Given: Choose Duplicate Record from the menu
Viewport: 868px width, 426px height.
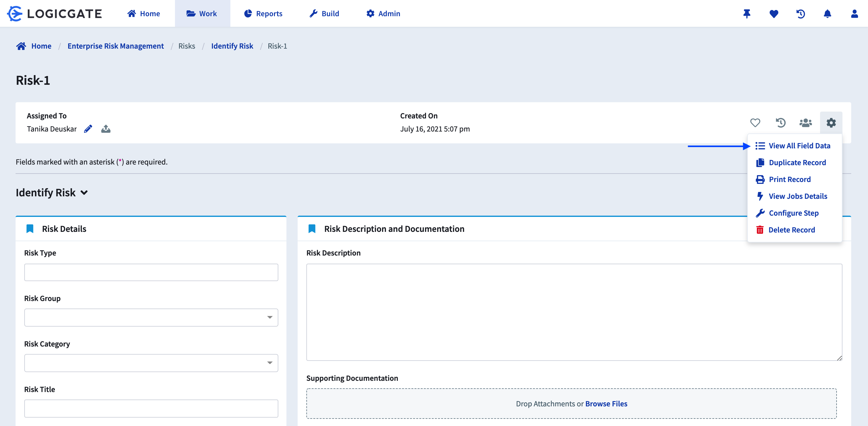Looking at the screenshot, I should (797, 163).
